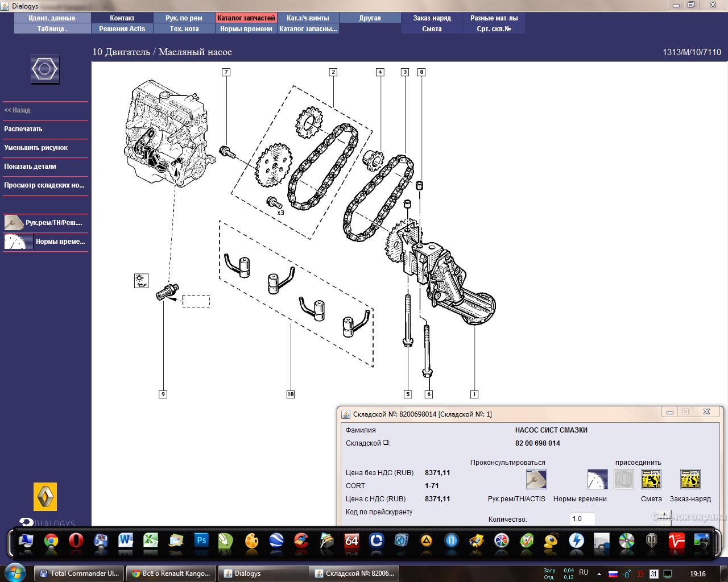This screenshot has width=728, height=582.
Task: Open the Срт. скл.№ tab
Action: (494, 29)
